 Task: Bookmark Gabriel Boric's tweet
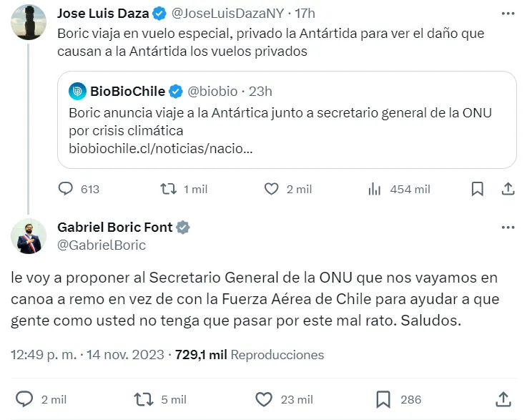coord(383,399)
